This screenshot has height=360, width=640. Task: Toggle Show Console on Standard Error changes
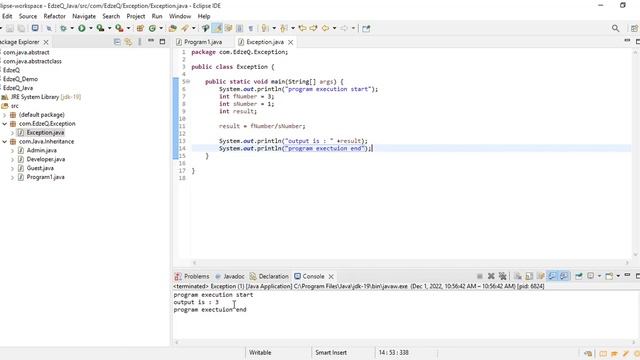pyautogui.click(x=564, y=276)
